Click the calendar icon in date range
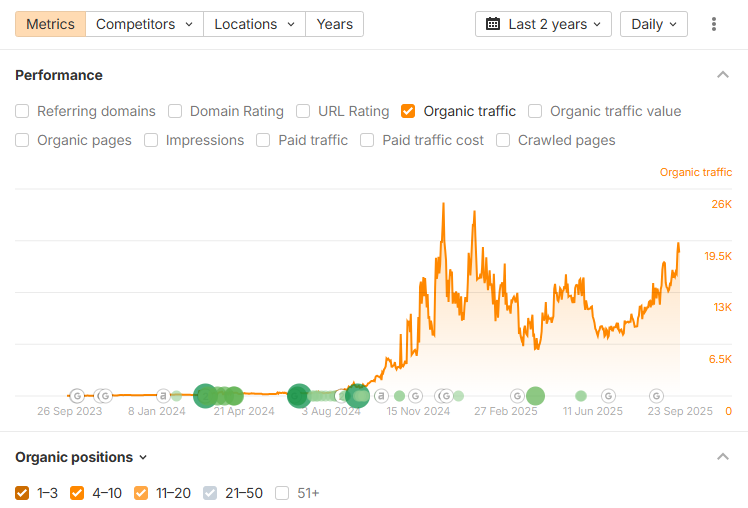Image resolution: width=748 pixels, height=508 pixels. [493, 24]
